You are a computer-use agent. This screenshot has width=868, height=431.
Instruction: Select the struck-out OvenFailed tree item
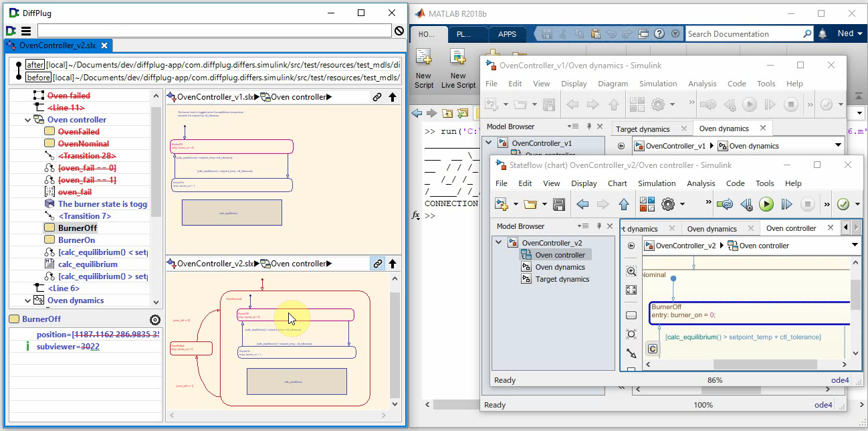tap(79, 132)
